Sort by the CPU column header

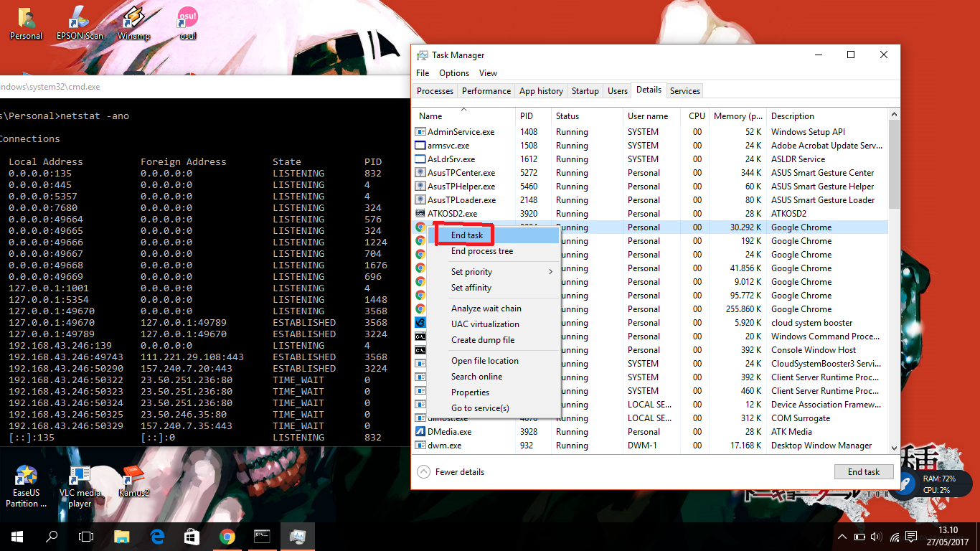pos(696,116)
